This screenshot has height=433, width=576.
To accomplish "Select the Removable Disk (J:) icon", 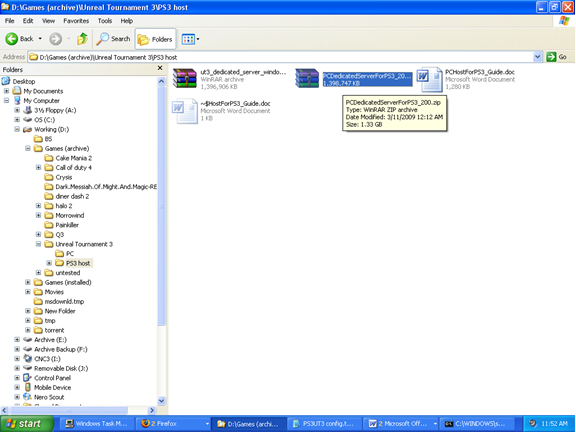I will (x=28, y=368).
